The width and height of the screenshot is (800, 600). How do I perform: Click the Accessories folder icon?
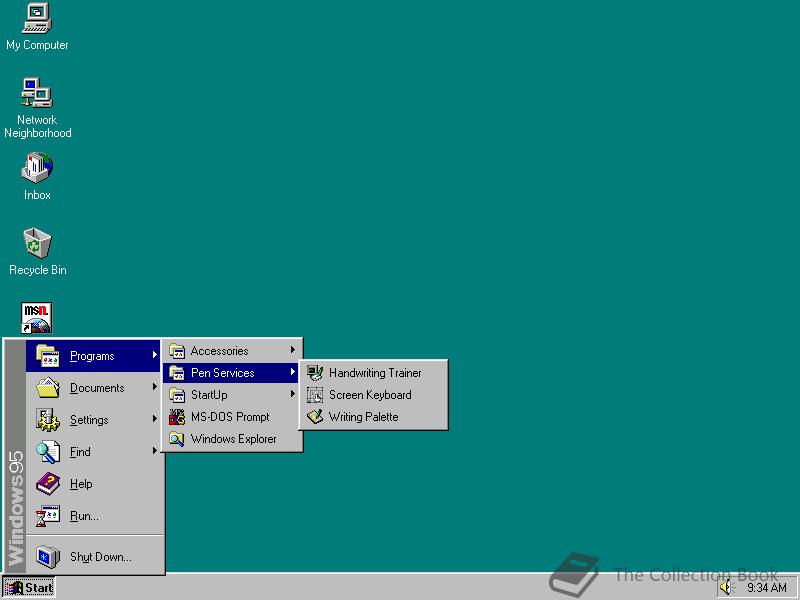point(177,351)
